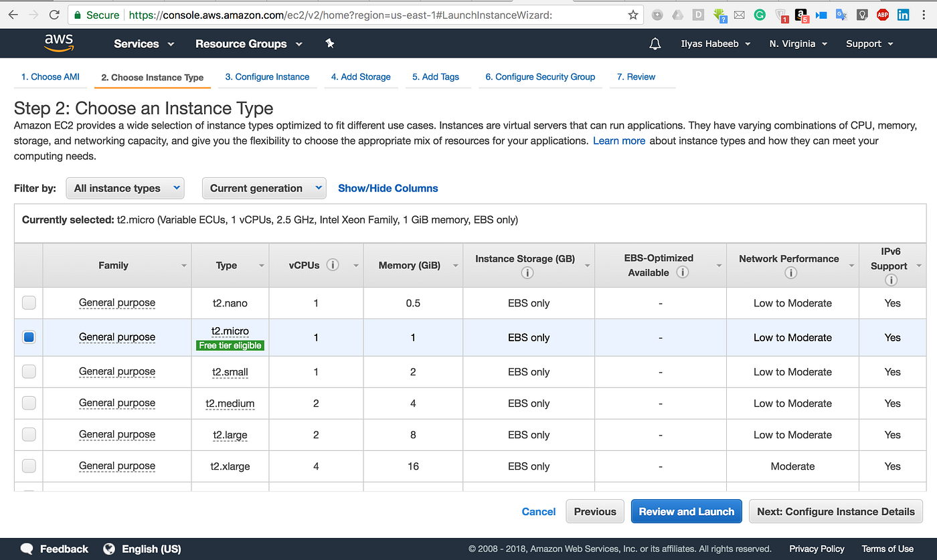The image size is (937, 560).
Task: Click the Show/Hide Columns control
Action: point(388,188)
